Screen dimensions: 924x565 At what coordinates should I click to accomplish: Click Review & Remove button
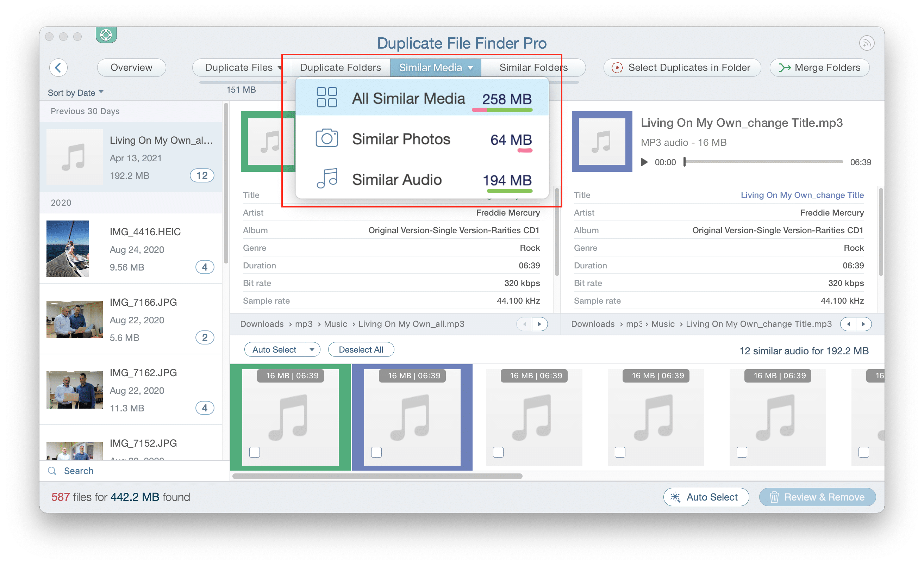coord(818,497)
